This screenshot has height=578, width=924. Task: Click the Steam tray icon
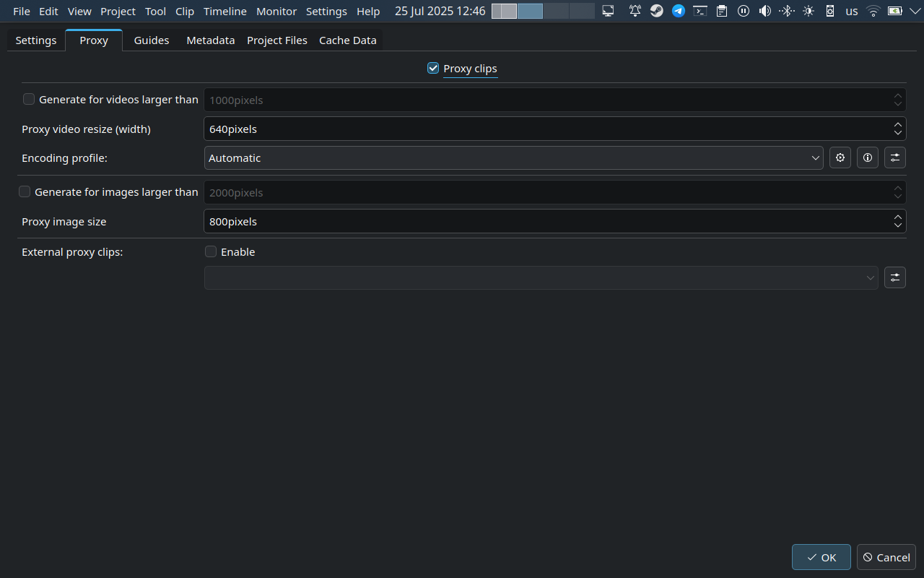click(x=656, y=12)
